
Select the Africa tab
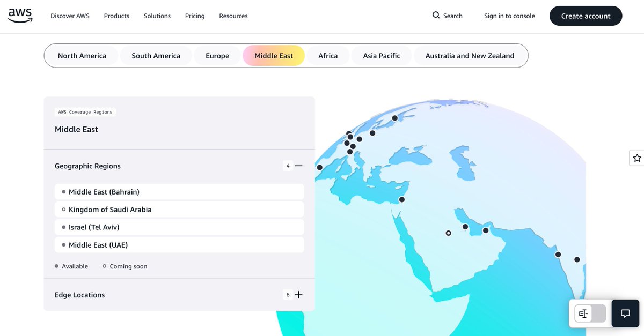(x=328, y=56)
